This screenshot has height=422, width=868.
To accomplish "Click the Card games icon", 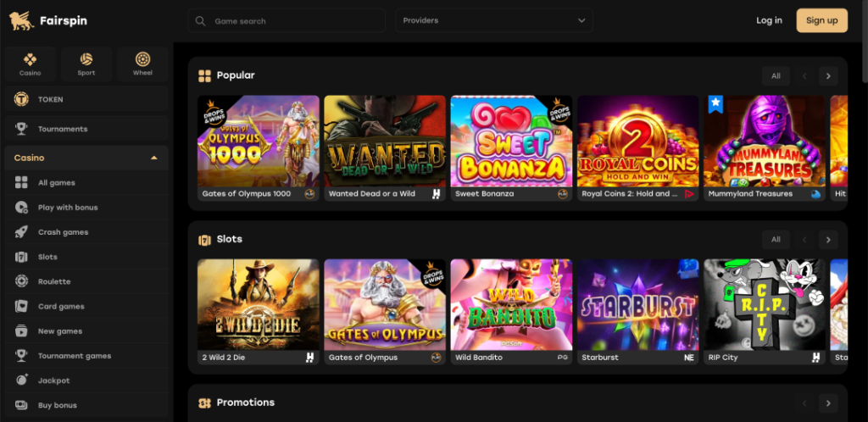I will [21, 307].
